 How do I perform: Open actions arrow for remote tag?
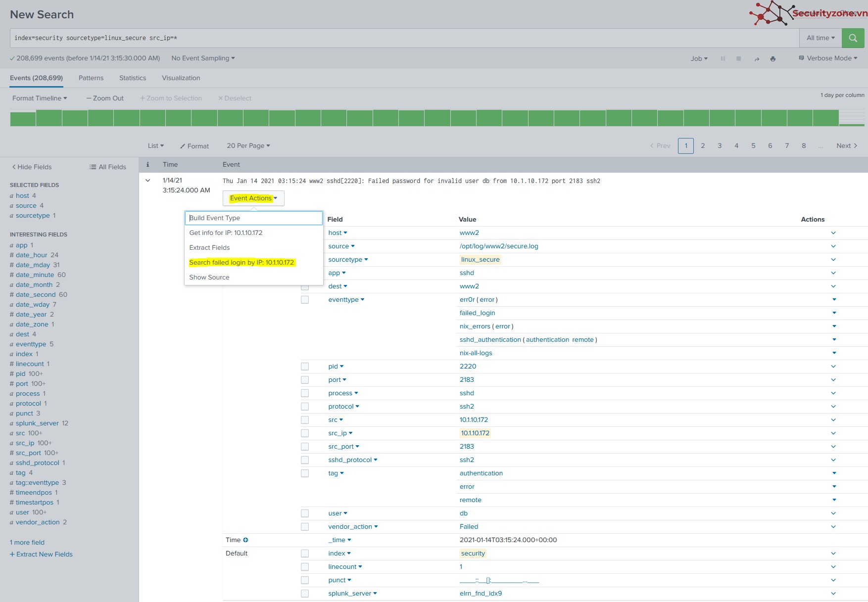pyautogui.click(x=834, y=500)
